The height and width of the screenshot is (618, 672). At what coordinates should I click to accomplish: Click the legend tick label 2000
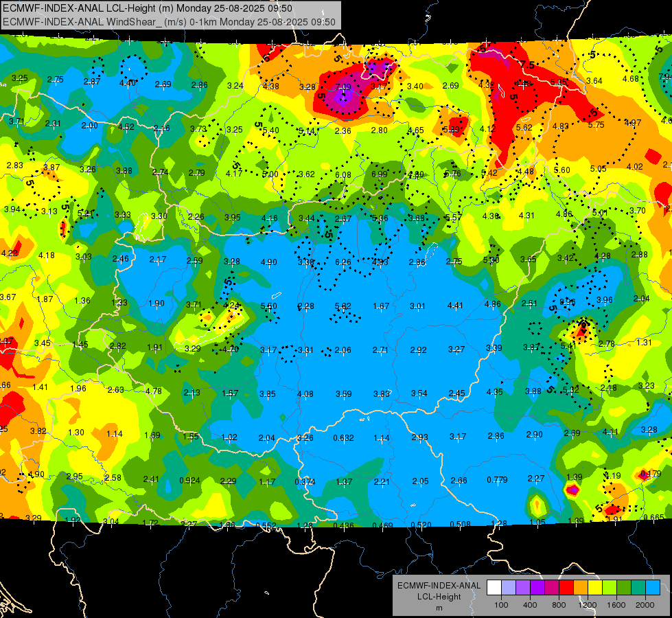click(x=645, y=605)
